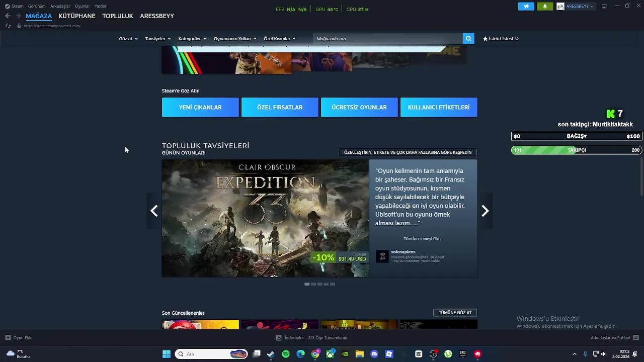Click the YENİ ÇIKANLAR button
644x362 pixels.
200,107
